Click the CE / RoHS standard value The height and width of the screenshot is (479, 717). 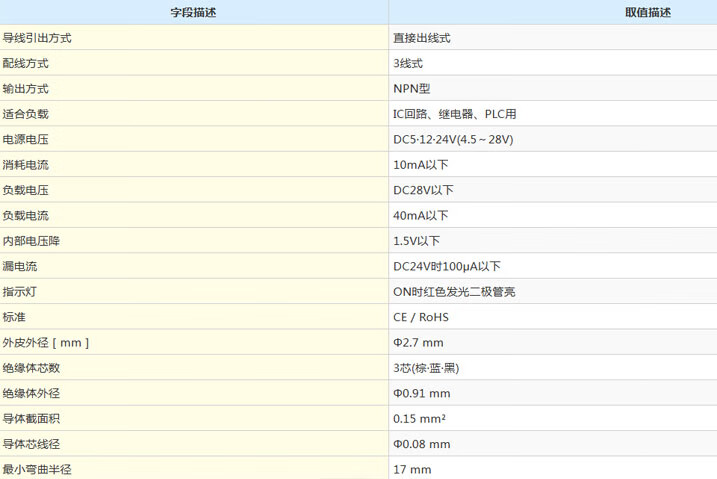tap(421, 318)
